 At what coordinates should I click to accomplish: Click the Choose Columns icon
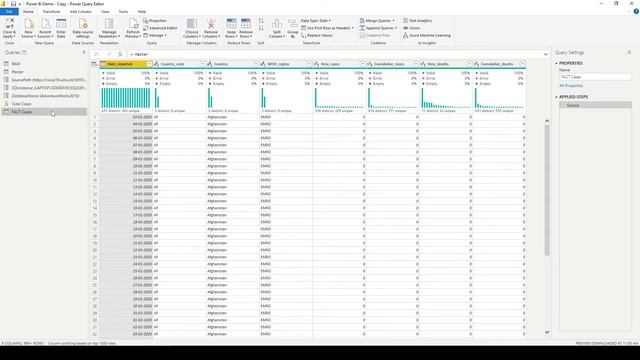(191, 24)
